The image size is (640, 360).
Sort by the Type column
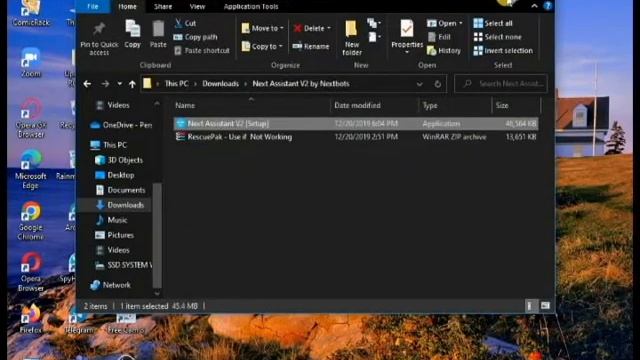(455, 105)
